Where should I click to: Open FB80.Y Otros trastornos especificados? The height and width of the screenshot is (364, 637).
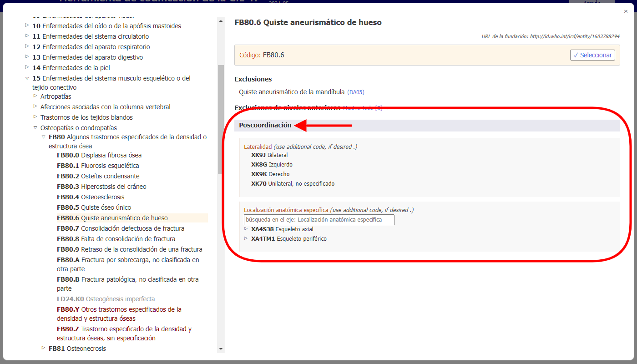click(119, 314)
